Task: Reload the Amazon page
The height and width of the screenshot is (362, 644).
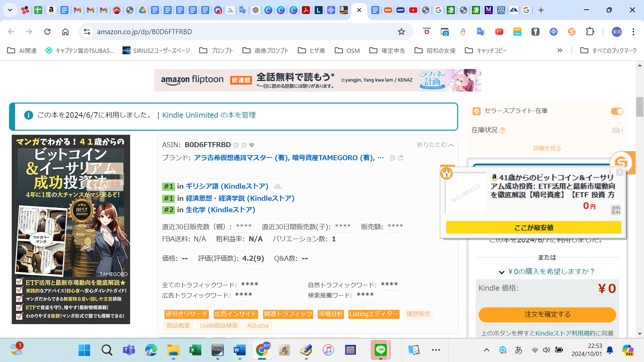Action: [x=47, y=32]
